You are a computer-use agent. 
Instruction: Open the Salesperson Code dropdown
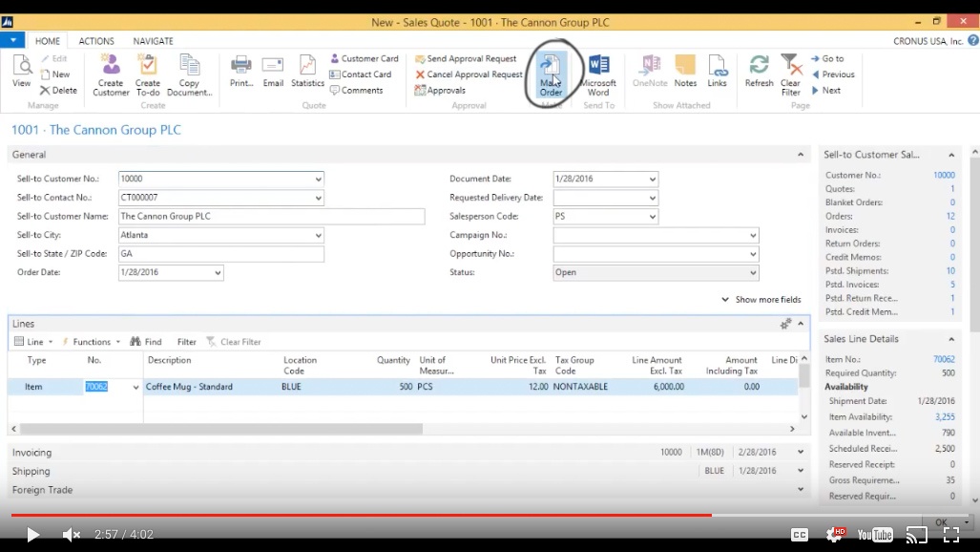[x=653, y=217]
